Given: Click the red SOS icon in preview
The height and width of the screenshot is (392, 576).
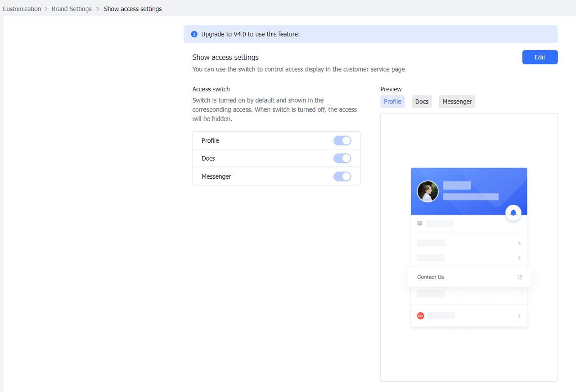Looking at the screenshot, I should coord(420,316).
